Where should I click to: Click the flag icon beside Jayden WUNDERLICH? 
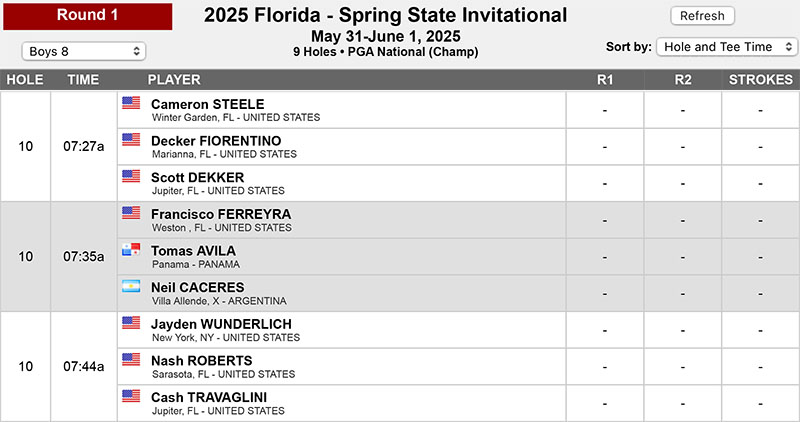[131, 322]
